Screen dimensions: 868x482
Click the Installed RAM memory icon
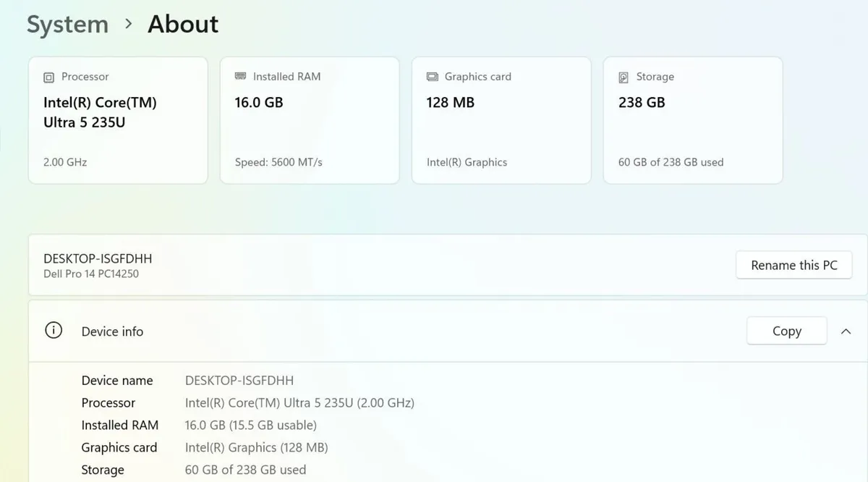click(x=240, y=76)
